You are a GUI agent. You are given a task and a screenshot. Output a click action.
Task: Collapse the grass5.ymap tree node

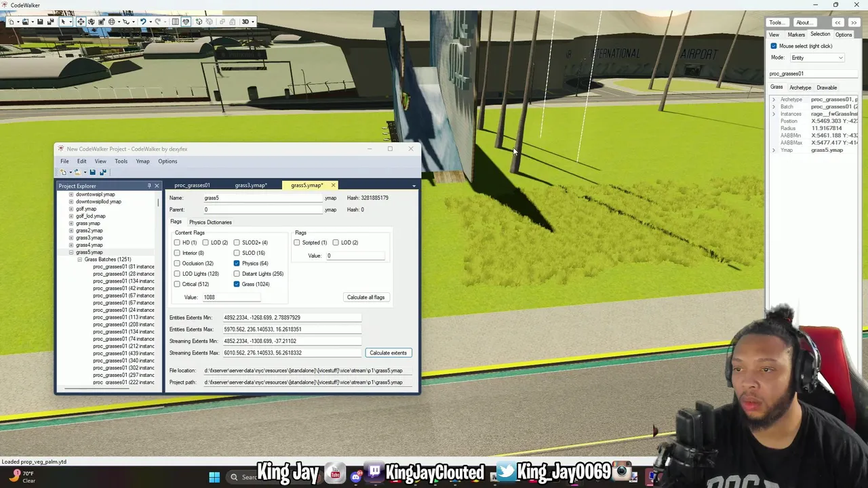[x=71, y=252]
